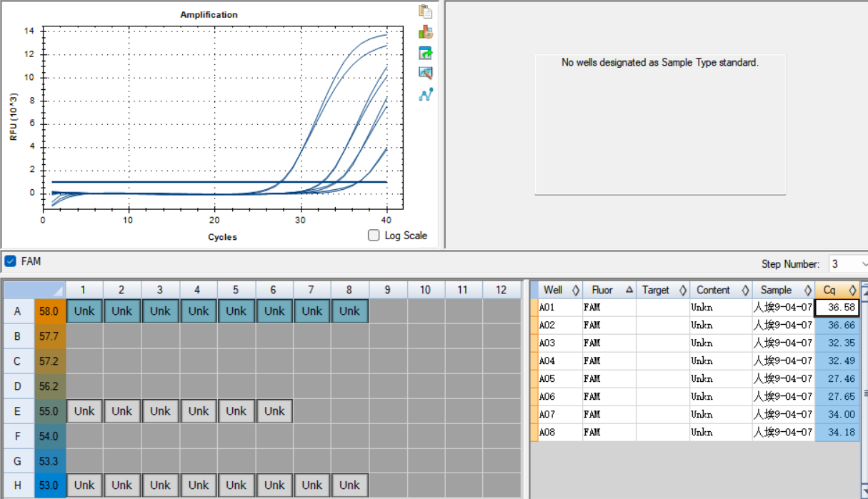Viewport: 868px width, 499px height.
Task: Click the 58.0 gradient temperature cell
Action: point(49,311)
